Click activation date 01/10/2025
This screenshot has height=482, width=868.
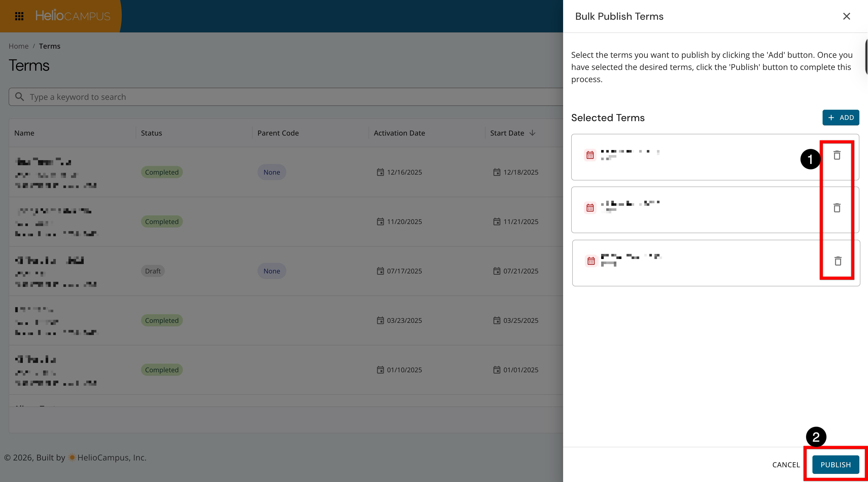tap(404, 370)
